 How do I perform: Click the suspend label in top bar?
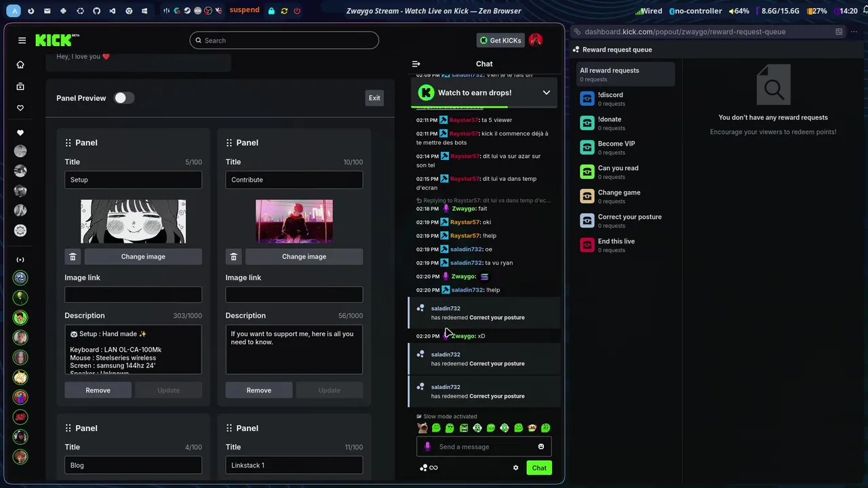pyautogui.click(x=244, y=10)
